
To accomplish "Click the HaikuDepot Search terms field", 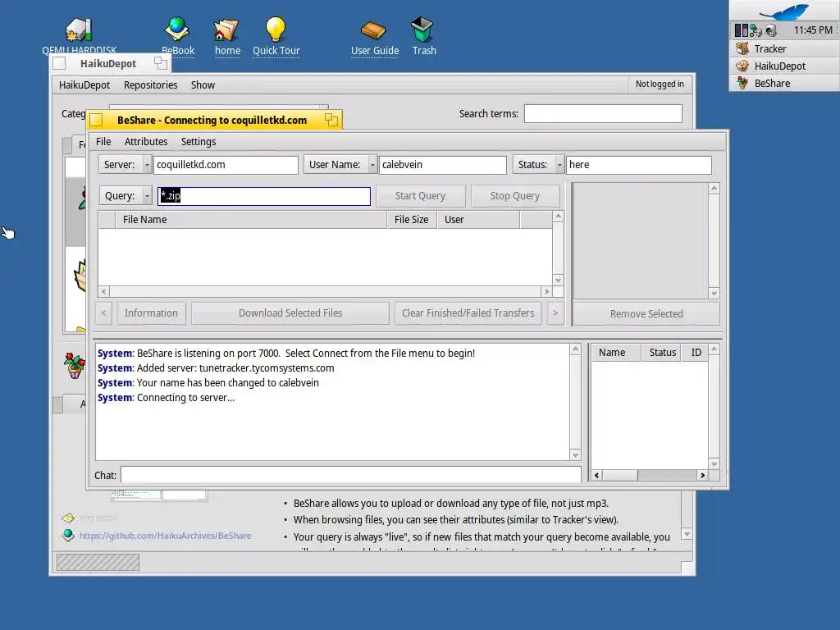I will 603,113.
